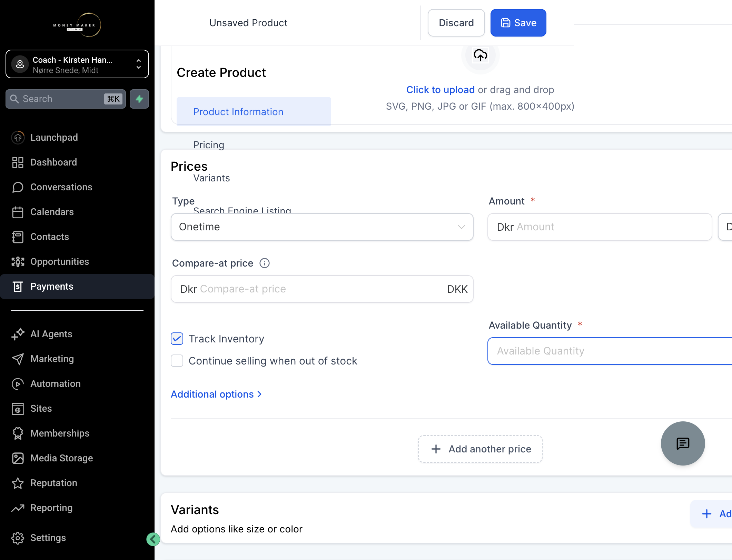Open the Coach - Kirsten Han account switcher
Image resolution: width=732 pixels, height=560 pixels.
tap(77, 64)
